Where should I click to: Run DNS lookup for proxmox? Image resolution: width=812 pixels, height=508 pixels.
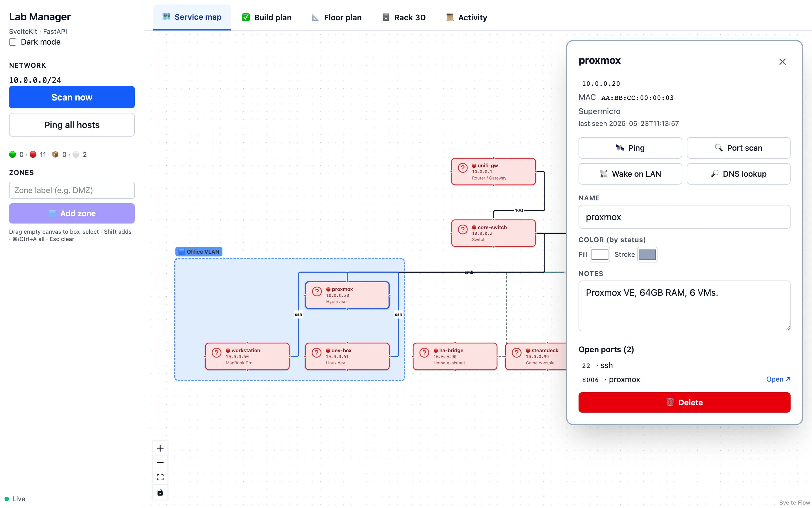coord(738,174)
